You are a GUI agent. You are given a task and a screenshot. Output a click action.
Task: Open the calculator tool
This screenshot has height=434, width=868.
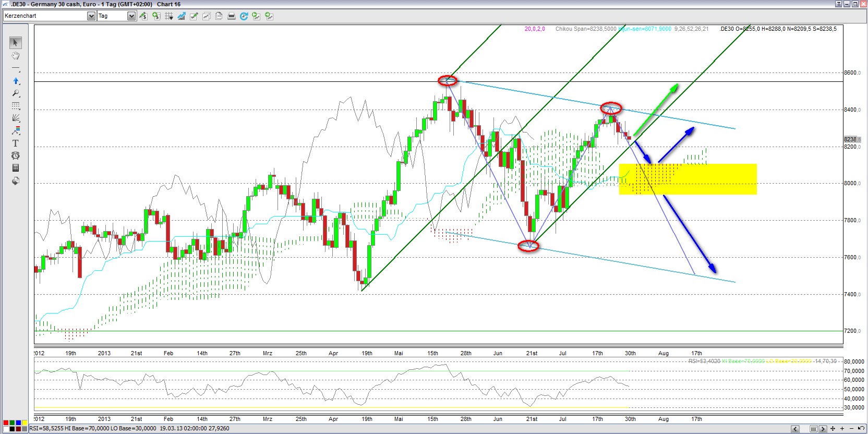click(15, 168)
